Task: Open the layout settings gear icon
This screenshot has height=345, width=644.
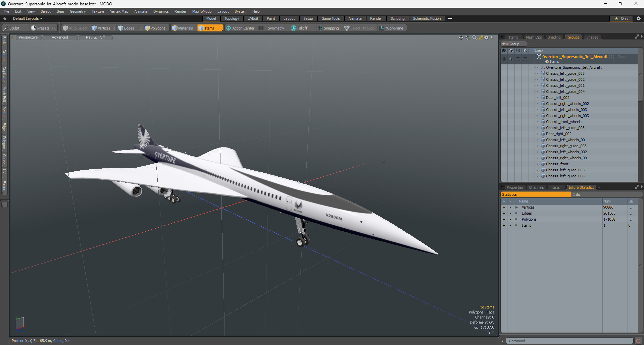Action: coord(639,18)
